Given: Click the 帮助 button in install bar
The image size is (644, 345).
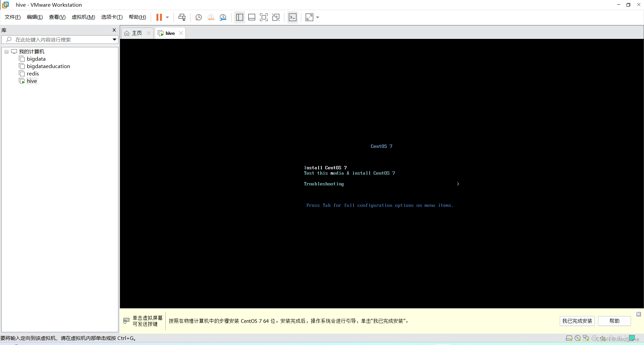Looking at the screenshot, I should (614, 321).
